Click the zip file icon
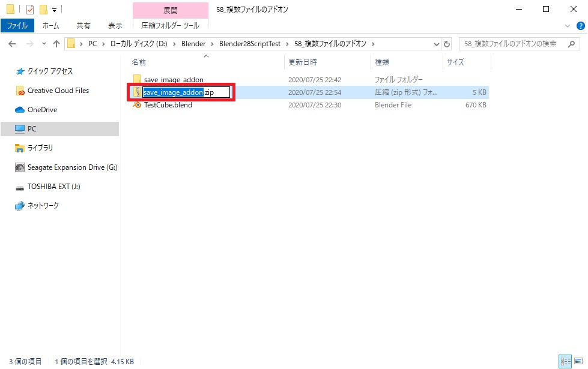Viewport: 588px width, 369px height. (x=138, y=92)
